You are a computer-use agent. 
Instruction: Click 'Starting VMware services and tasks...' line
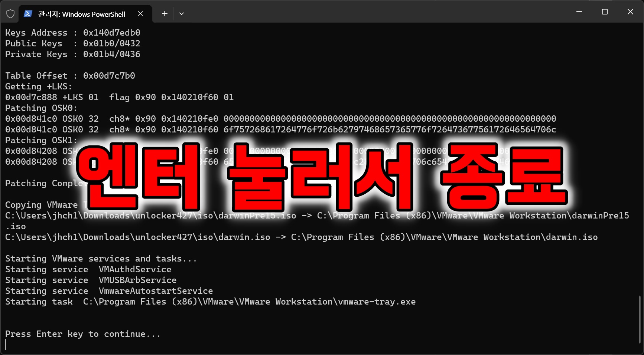(x=101, y=259)
